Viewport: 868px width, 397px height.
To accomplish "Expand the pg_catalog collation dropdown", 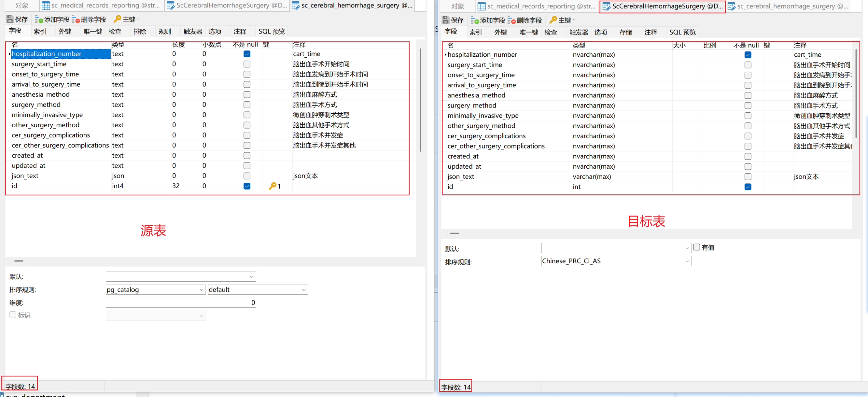I will click(155, 290).
